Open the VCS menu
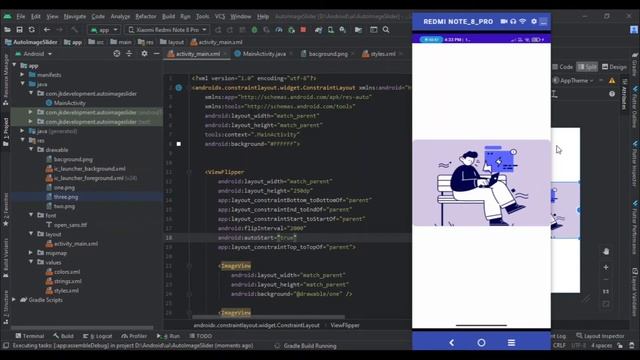Screen dimensions: 640x360 220,16
